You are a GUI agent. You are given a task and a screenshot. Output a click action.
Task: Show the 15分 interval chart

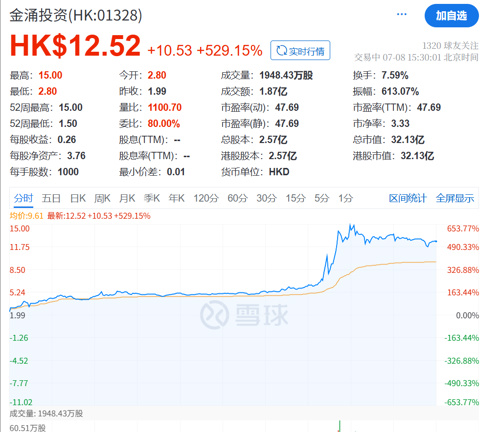pos(295,198)
